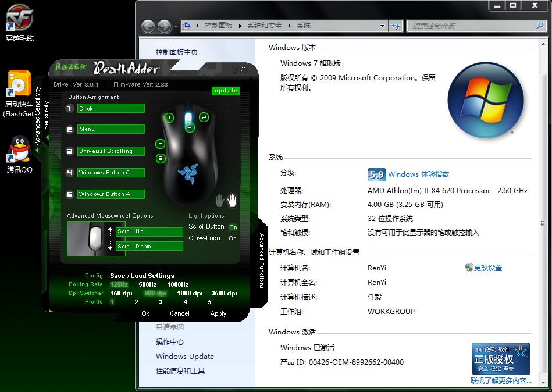The width and height of the screenshot is (552, 392).
Task: Click Back arrow in Control Panel window
Action: pos(148,26)
